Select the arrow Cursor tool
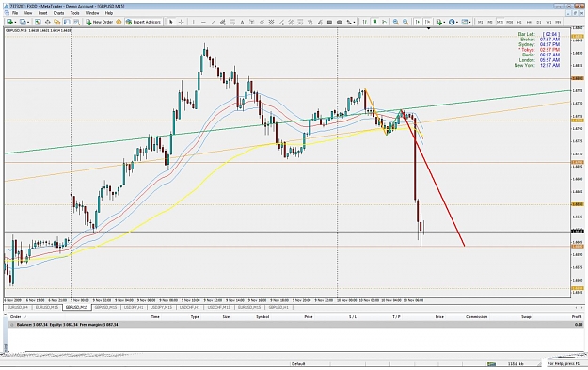Image resolution: width=588 pixels, height=370 pixels. tap(171, 23)
